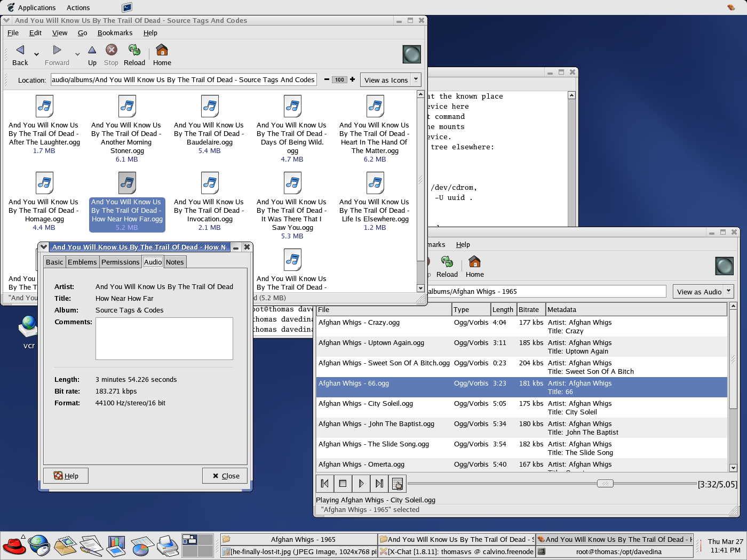Stop audio playback
The width and height of the screenshot is (747, 560).
tap(343, 483)
